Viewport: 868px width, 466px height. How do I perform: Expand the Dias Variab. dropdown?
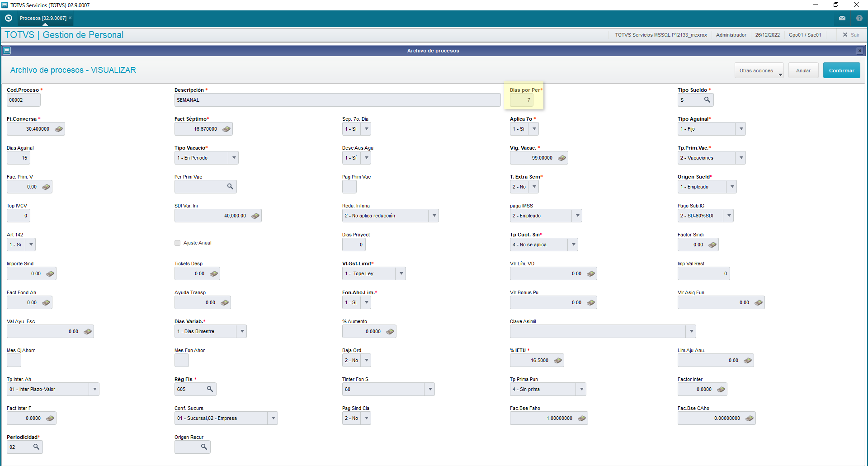click(x=242, y=332)
